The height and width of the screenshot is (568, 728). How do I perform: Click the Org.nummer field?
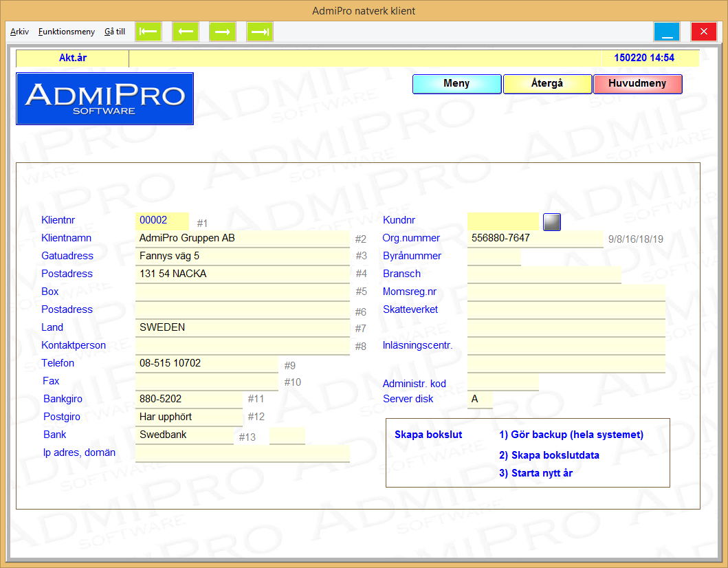tap(535, 239)
